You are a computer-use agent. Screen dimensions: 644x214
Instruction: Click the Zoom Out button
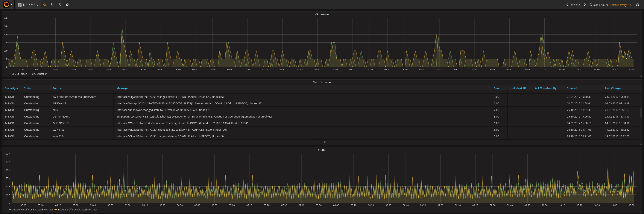(576, 5)
